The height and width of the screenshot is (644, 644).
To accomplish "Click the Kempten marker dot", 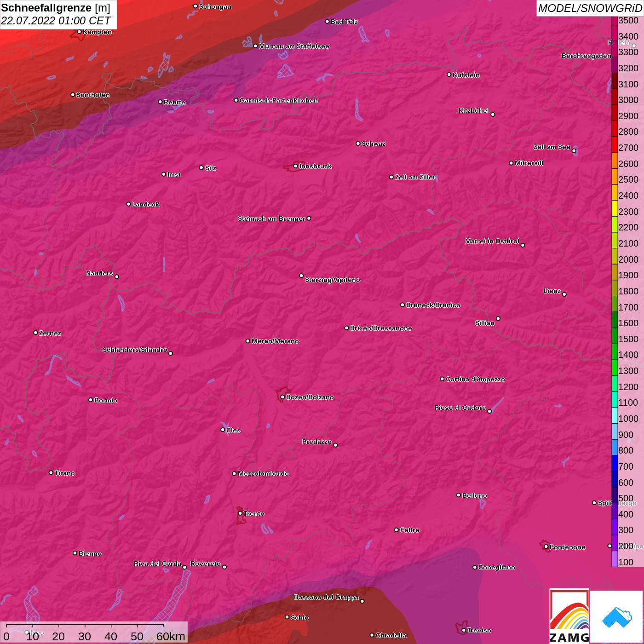I will (79, 32).
